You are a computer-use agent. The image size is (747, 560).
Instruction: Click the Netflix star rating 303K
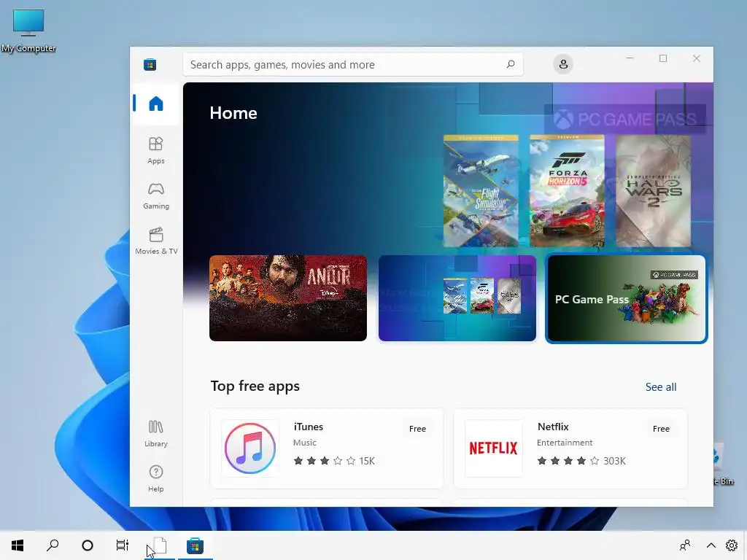[581, 461]
